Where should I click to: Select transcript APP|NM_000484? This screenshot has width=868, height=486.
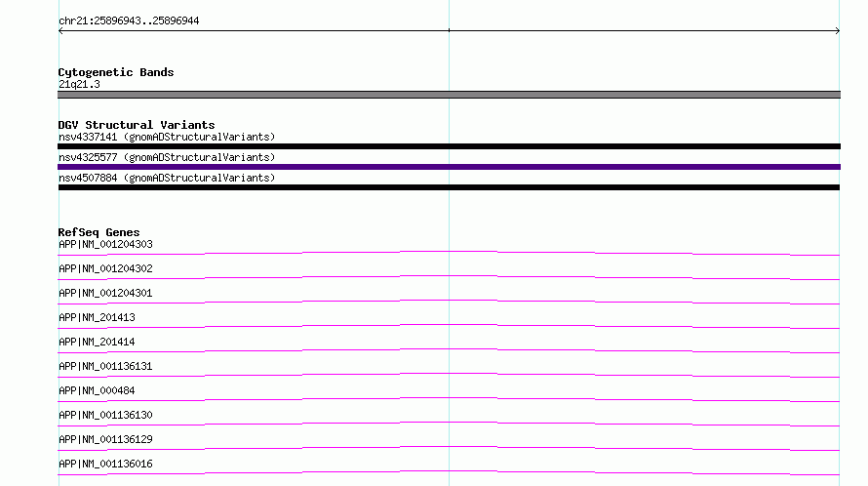coord(97,390)
